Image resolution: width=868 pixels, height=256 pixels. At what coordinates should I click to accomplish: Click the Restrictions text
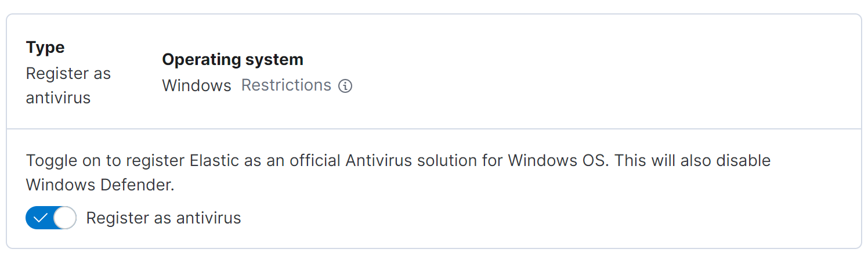[286, 85]
